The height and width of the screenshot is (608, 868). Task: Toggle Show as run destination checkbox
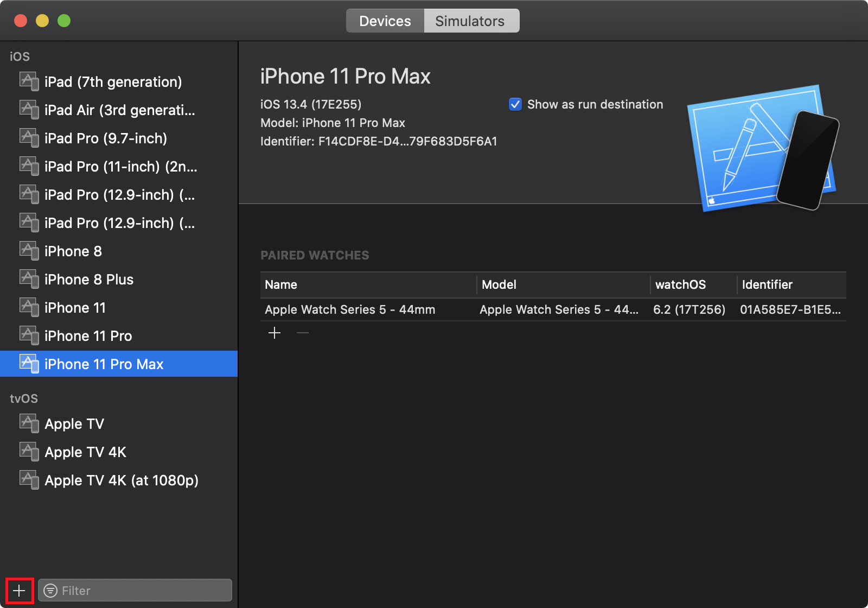[515, 104]
